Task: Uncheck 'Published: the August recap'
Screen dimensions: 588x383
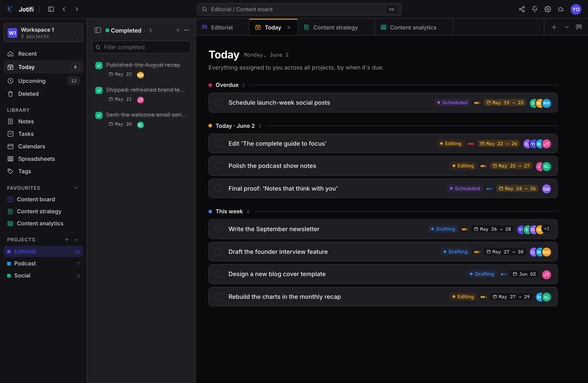Action: click(x=99, y=65)
